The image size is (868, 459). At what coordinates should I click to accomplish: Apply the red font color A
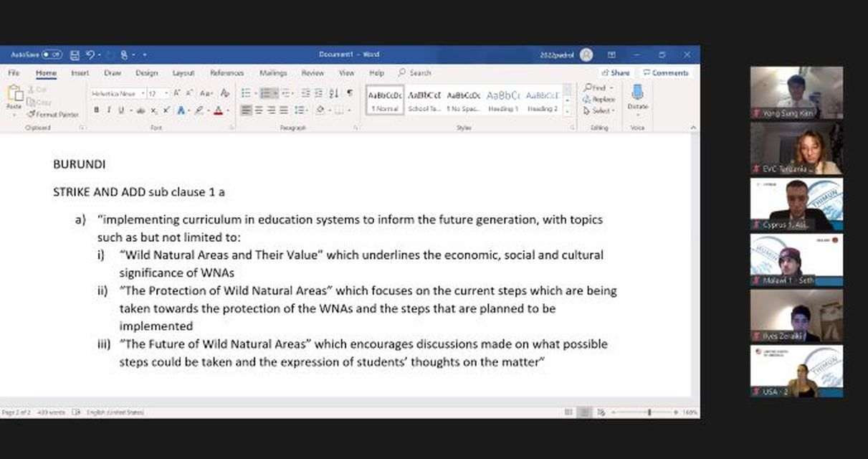pos(218,110)
